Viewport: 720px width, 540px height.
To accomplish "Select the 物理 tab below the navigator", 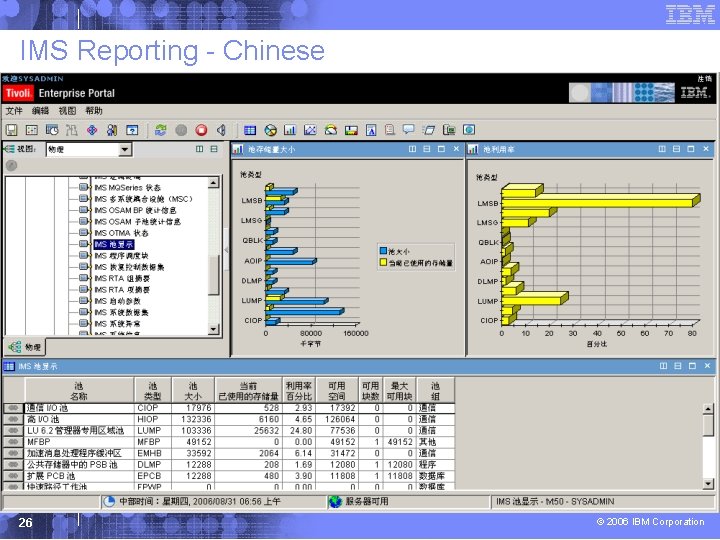I will tap(25, 347).
